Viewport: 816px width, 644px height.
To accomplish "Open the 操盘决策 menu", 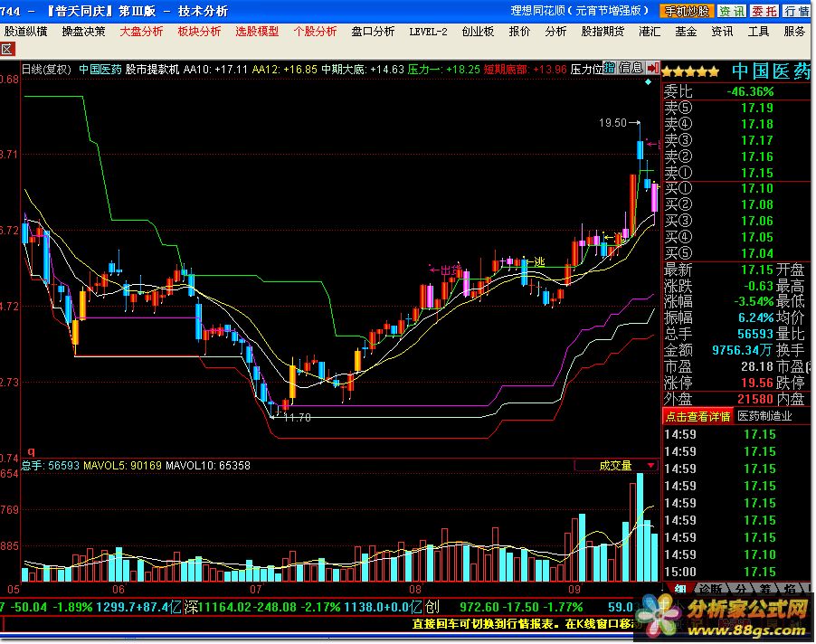I will click(84, 32).
